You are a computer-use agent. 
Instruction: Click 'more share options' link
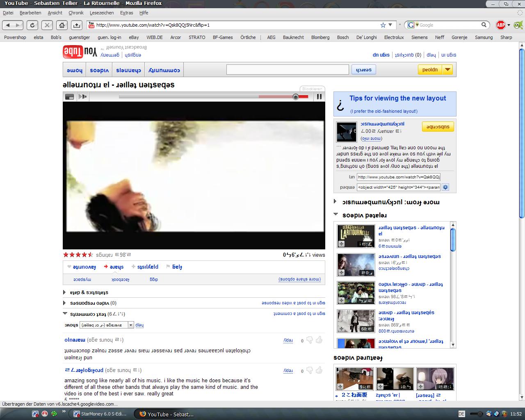(300, 279)
